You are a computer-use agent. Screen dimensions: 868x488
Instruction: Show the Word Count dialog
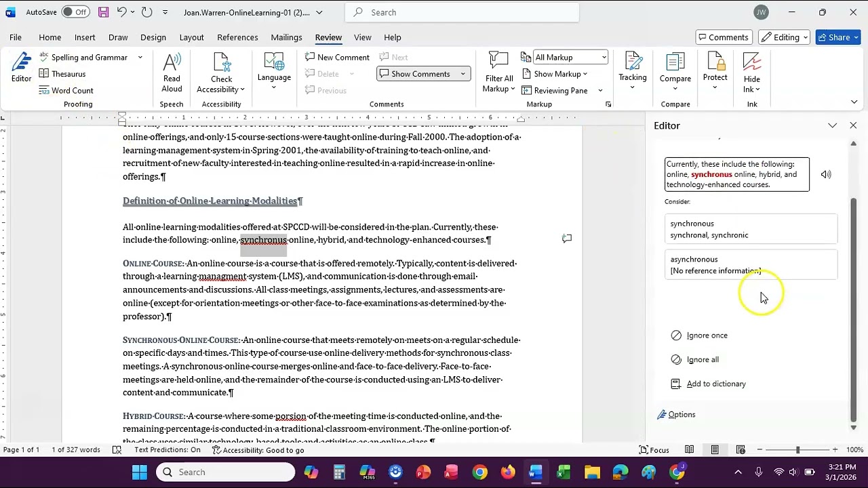pos(66,91)
